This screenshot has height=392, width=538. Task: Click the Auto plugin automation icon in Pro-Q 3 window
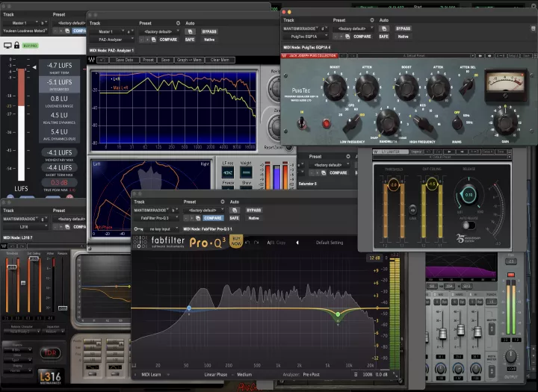click(235, 210)
